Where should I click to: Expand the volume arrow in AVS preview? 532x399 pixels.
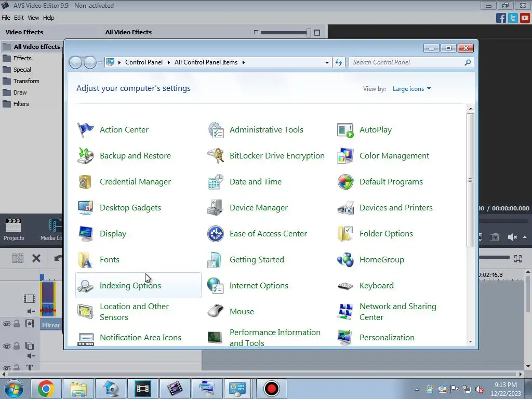525,237
